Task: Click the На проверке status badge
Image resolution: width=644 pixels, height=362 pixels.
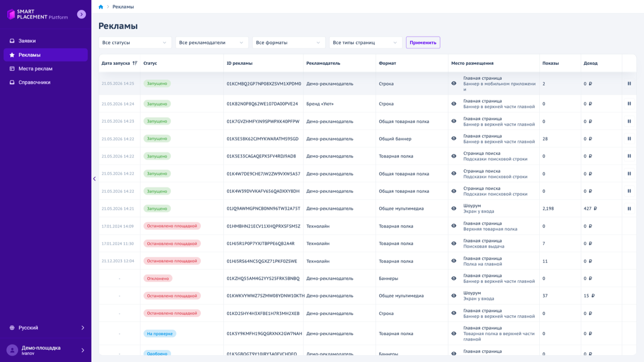Action: 160,334
